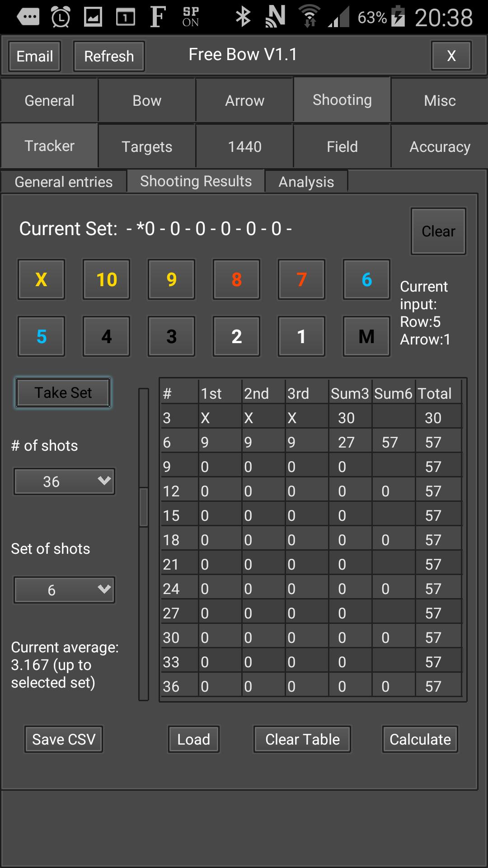The image size is (488, 868).
Task: Record a miss with the M button
Action: point(366,337)
